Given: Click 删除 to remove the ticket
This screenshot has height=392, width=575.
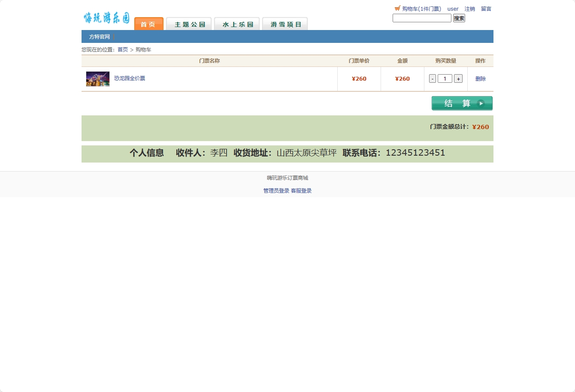Looking at the screenshot, I should 481,79.
